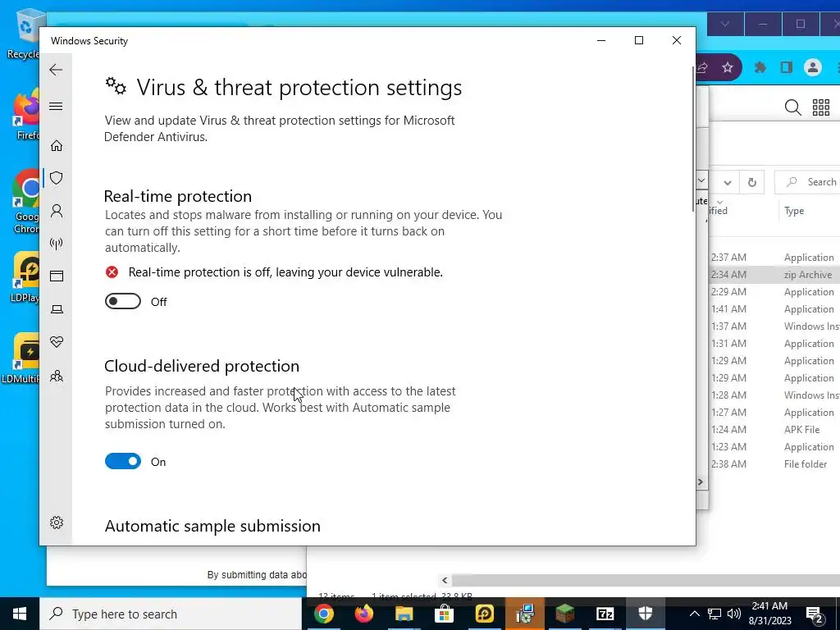Select the File folder row at 2:38 AM
Screen dimensions: 840x630
774,464
